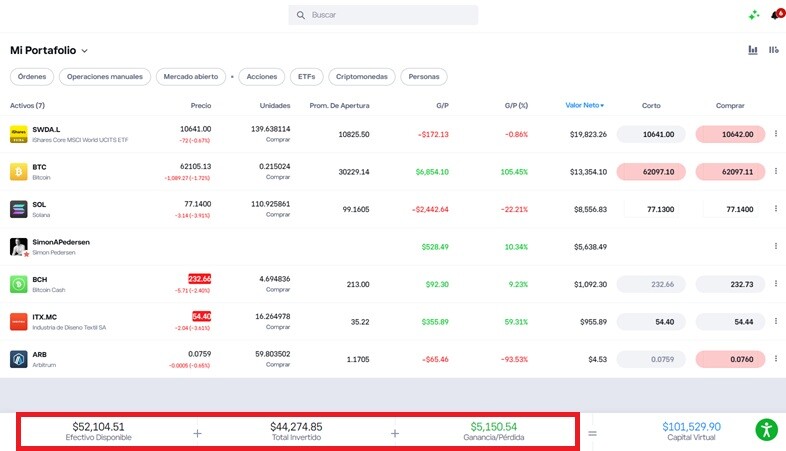Sort by G/P (%) column header

pos(516,106)
